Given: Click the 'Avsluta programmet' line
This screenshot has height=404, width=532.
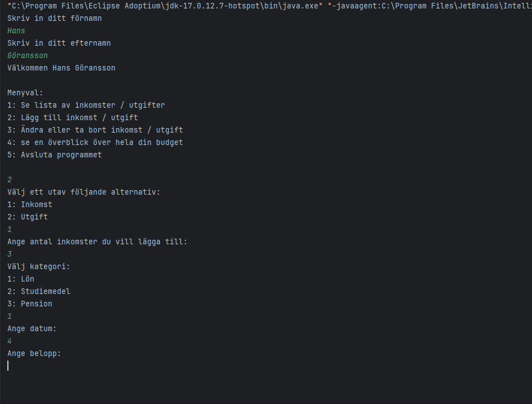Looking at the screenshot, I should coord(55,155).
